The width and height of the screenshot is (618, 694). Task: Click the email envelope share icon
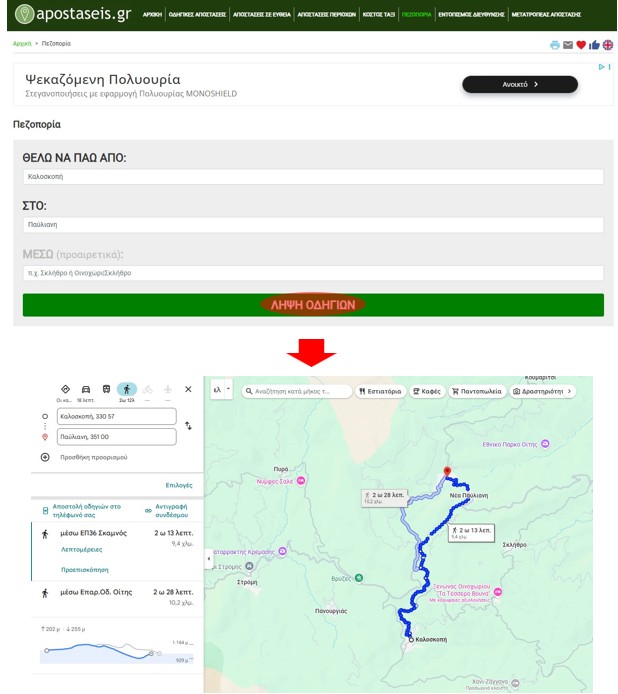(x=568, y=45)
